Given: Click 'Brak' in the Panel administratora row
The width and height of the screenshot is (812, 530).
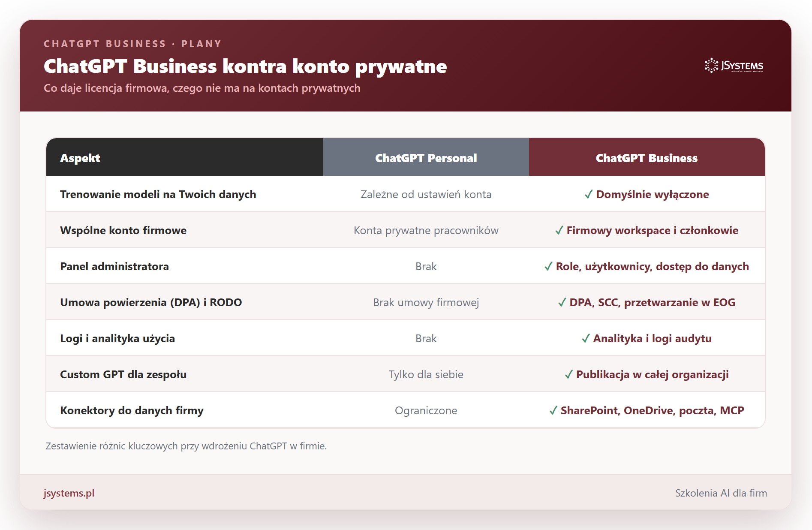Looking at the screenshot, I should click(x=426, y=266).
